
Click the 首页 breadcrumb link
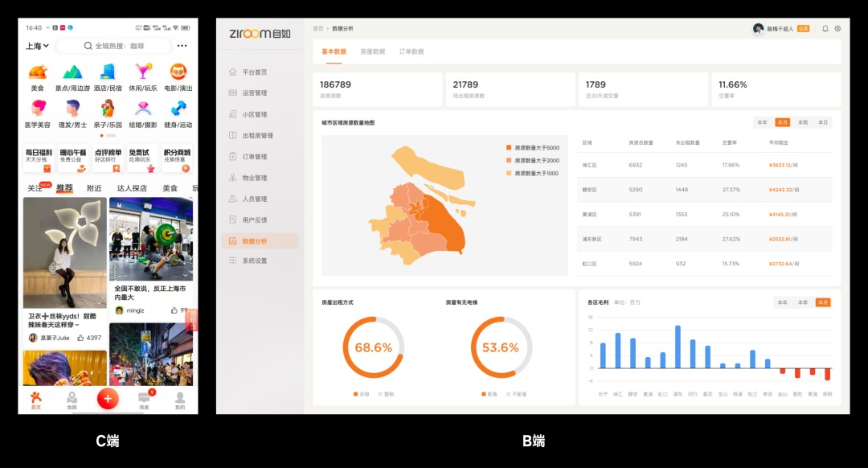(317, 29)
